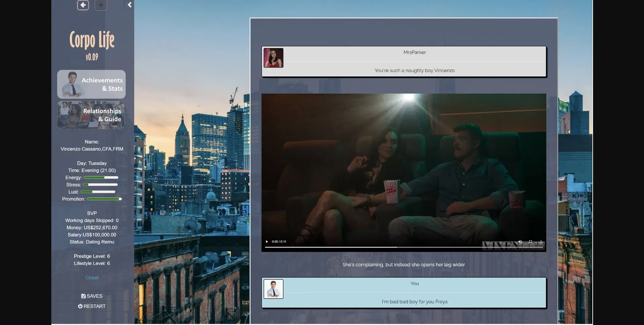
Task: Open Relationships & Guide panel
Action: coord(91,115)
